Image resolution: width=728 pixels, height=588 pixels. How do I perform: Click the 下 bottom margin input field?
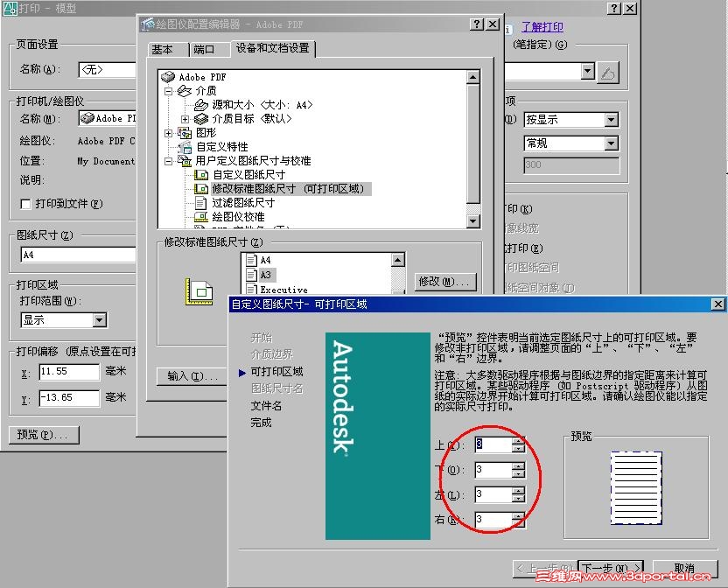(x=493, y=470)
